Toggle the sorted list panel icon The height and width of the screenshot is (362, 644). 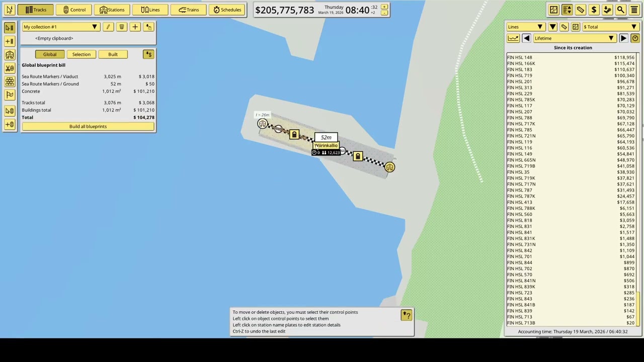click(567, 10)
